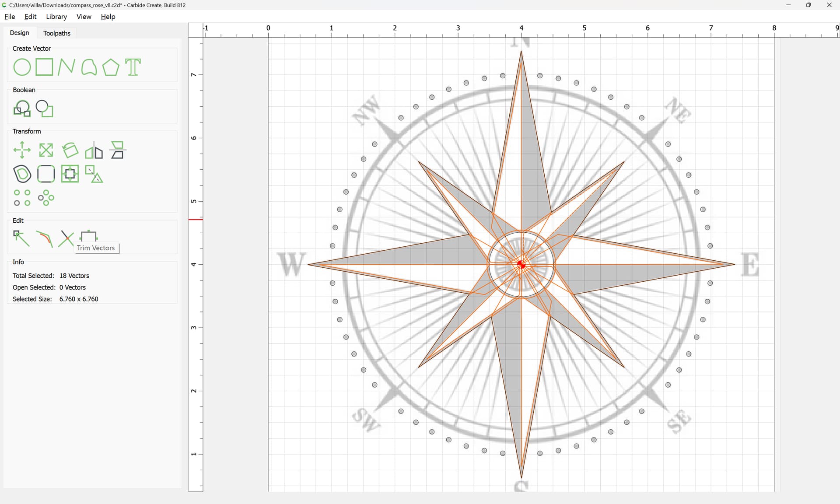This screenshot has height=504, width=840.
Task: Select the Regular Polygon tool
Action: tap(111, 67)
